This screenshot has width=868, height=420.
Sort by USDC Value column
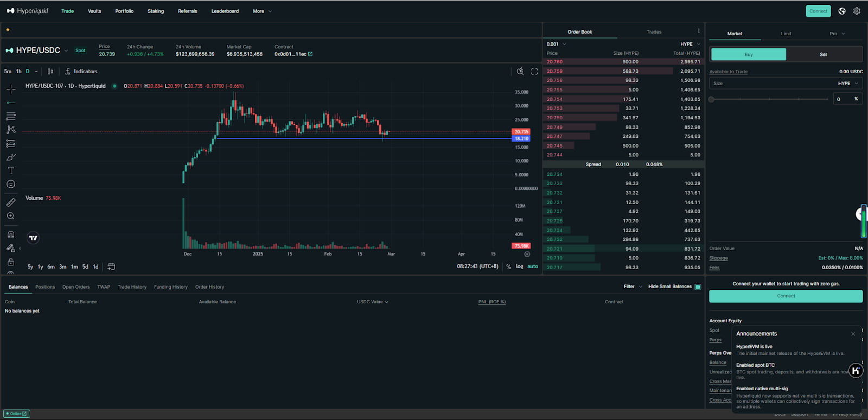click(372, 302)
